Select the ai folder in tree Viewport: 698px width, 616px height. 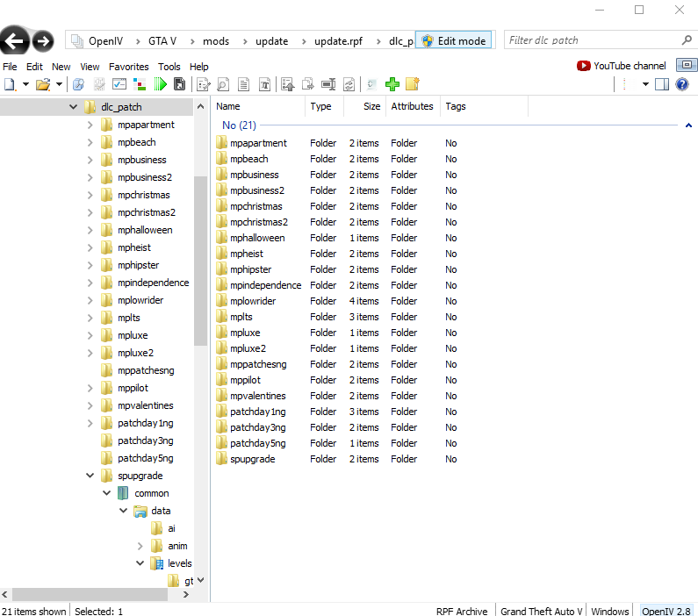pyautogui.click(x=171, y=528)
